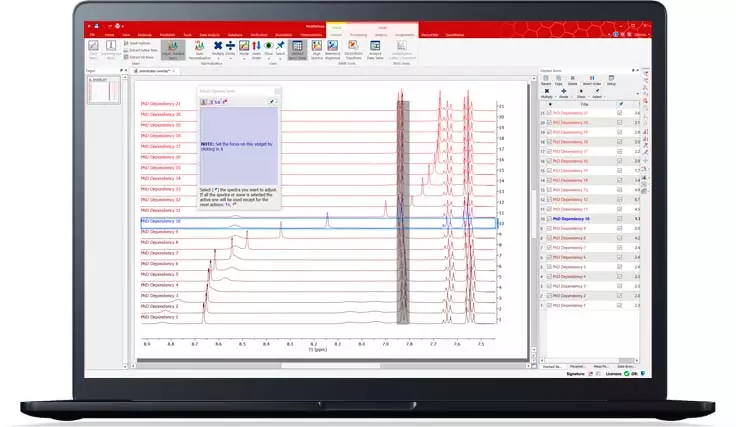
Task: Click the DOSY/ROSY Transform ribbon icon
Action: pos(353,46)
